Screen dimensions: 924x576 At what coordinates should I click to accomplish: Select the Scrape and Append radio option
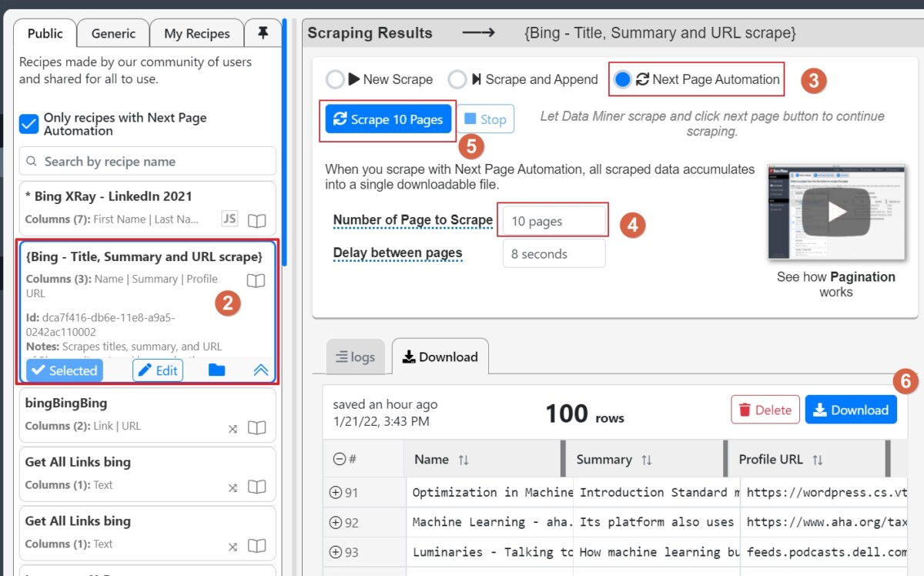(x=457, y=79)
